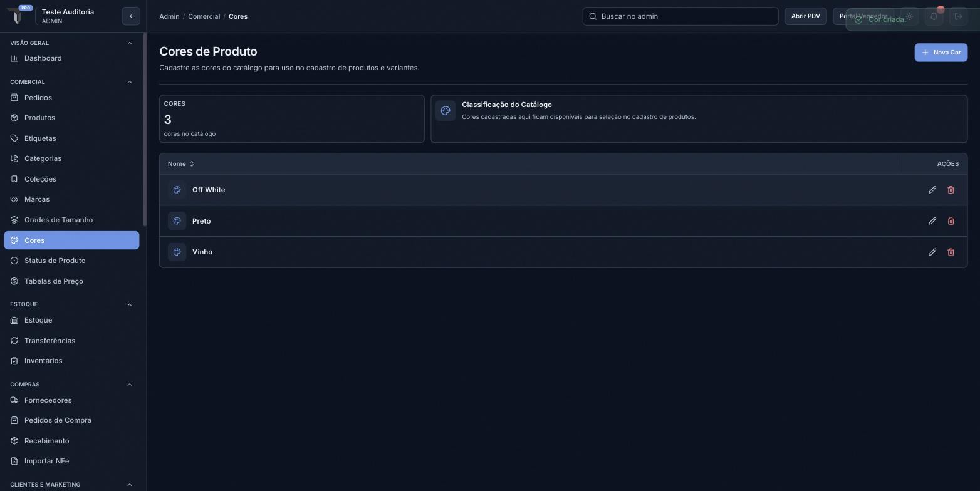Click Admin breadcrumb link
This screenshot has height=491, width=980.
[x=169, y=16]
